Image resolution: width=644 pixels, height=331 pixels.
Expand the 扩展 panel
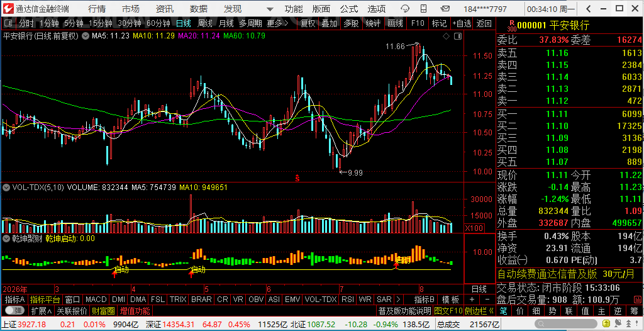pos(41,310)
